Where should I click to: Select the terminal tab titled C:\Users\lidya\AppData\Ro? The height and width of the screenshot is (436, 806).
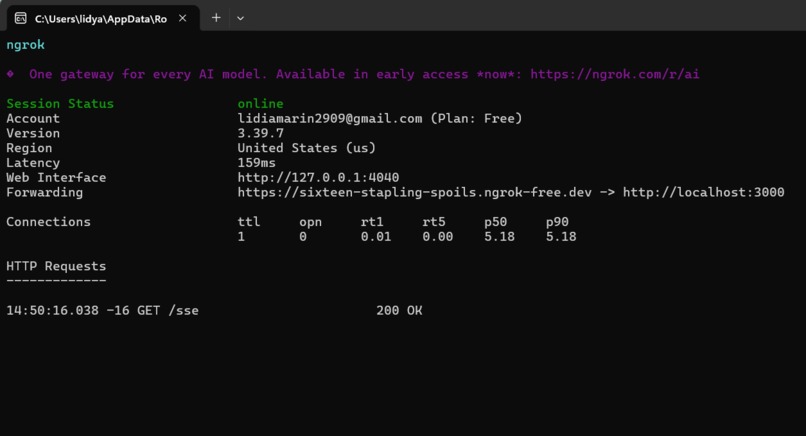point(103,19)
